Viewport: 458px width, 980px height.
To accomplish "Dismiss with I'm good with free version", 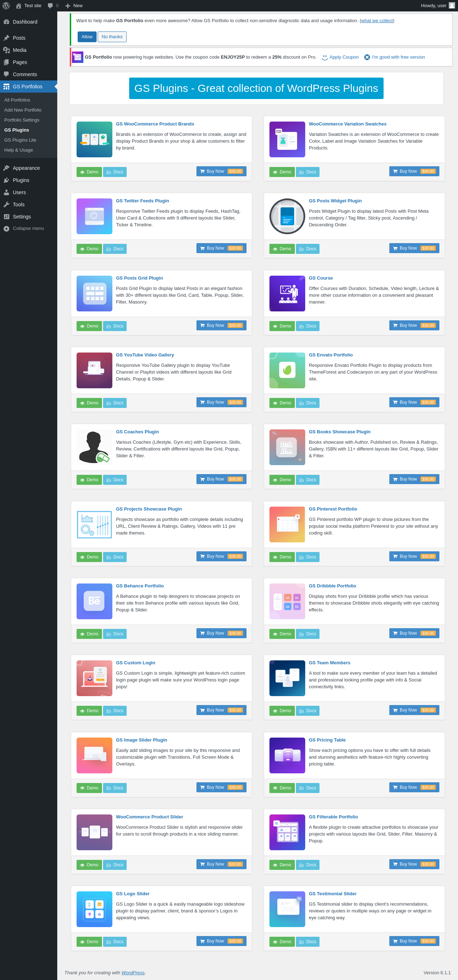I will [394, 57].
